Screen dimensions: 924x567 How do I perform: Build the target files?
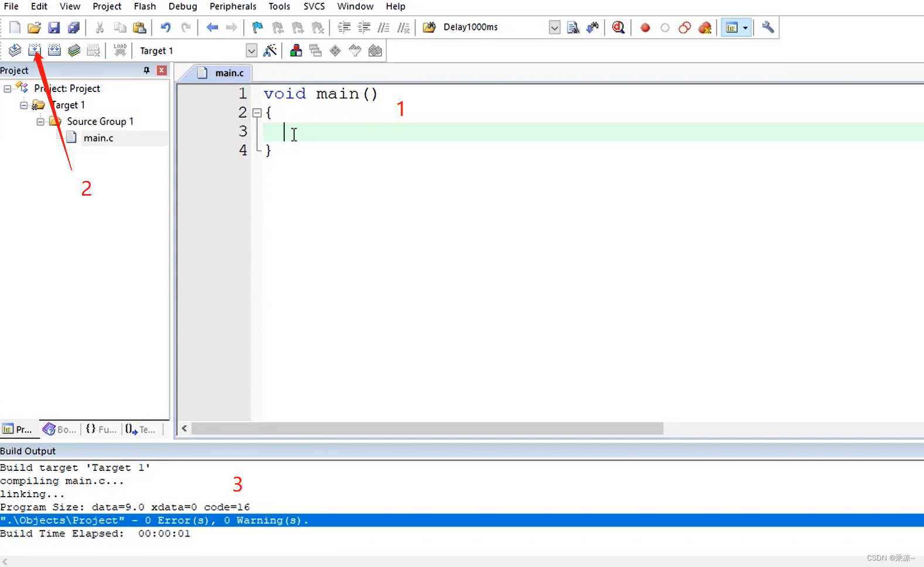tap(35, 51)
